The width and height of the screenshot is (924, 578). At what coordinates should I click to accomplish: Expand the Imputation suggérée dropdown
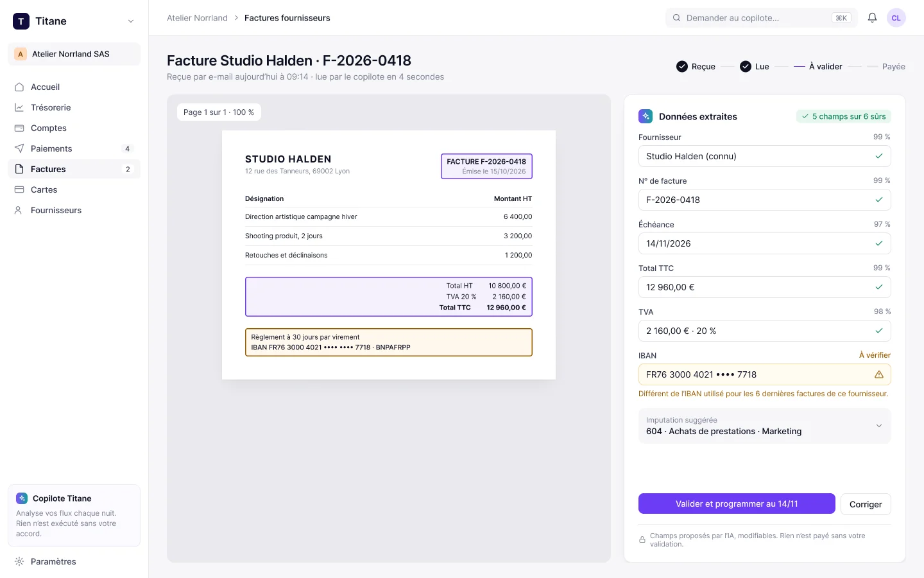pos(764,426)
